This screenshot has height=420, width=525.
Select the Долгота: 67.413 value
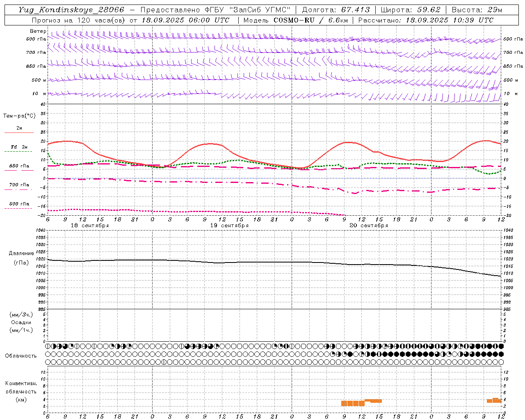(336, 10)
